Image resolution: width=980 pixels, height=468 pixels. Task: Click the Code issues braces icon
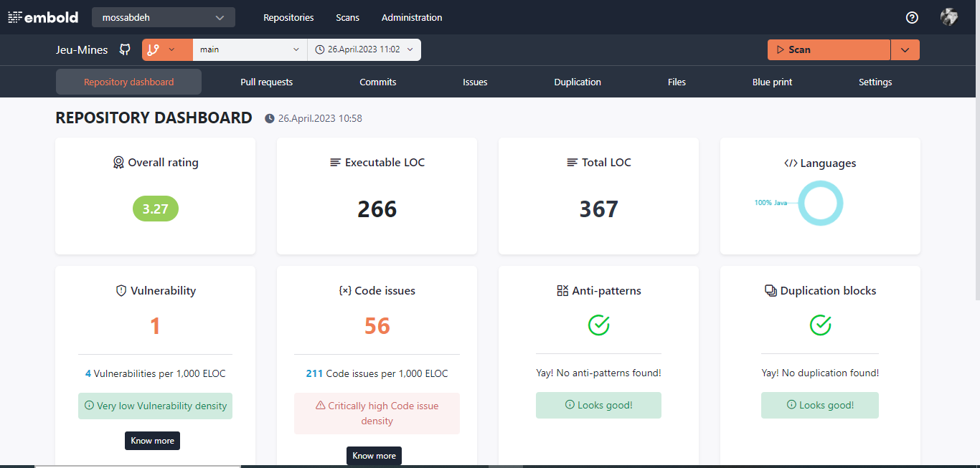coord(344,290)
